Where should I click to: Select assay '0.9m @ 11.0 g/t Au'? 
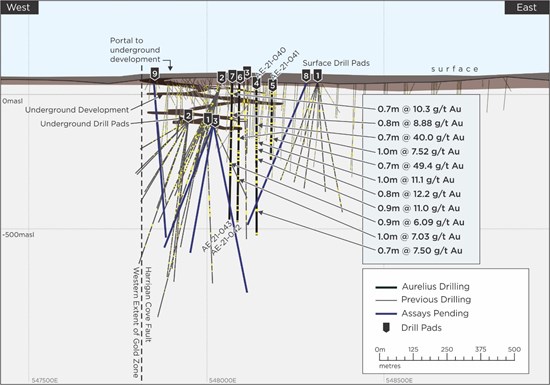coord(419,208)
